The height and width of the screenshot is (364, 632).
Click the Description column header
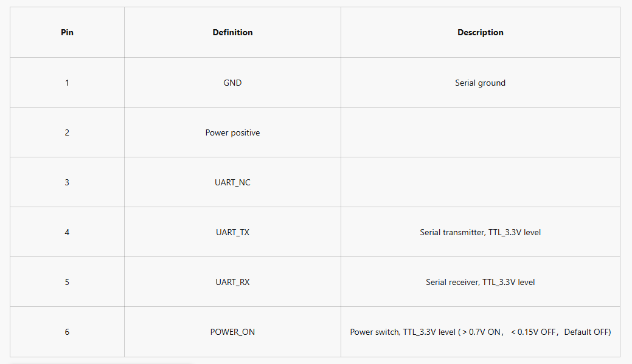pos(480,32)
